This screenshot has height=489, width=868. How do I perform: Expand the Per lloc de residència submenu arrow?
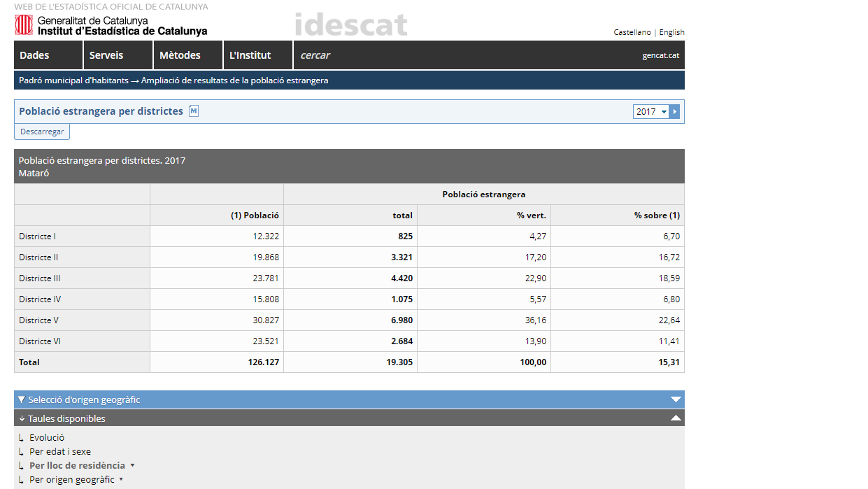point(132,465)
